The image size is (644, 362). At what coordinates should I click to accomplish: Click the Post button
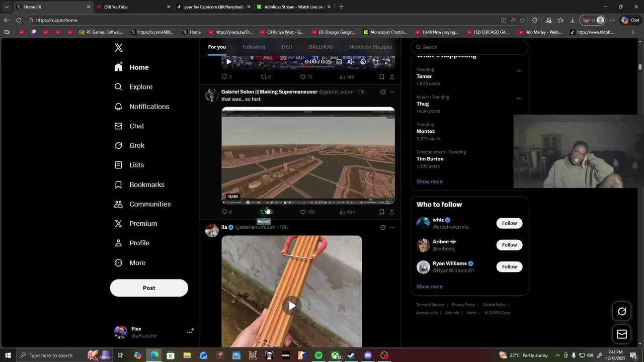pos(149,288)
